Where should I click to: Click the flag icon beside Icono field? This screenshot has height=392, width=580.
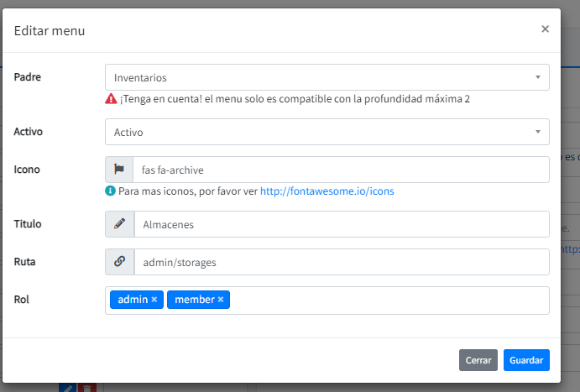[x=119, y=170]
